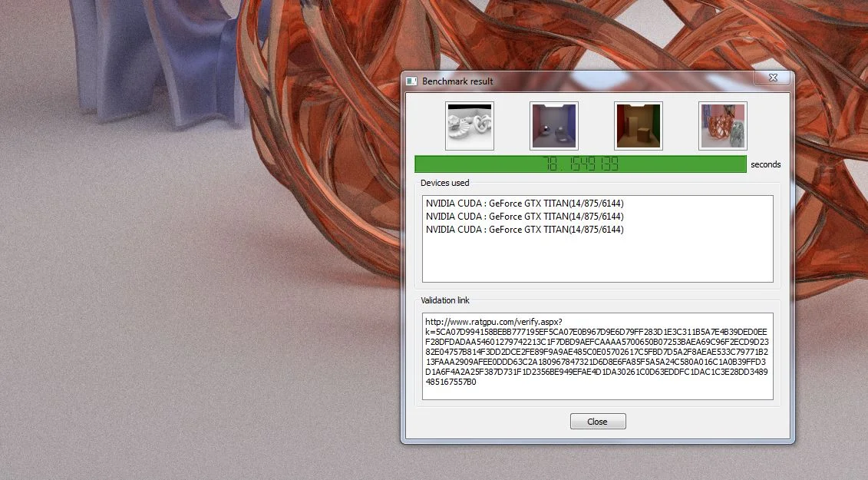Click the "Validation link" group label

[x=445, y=300]
